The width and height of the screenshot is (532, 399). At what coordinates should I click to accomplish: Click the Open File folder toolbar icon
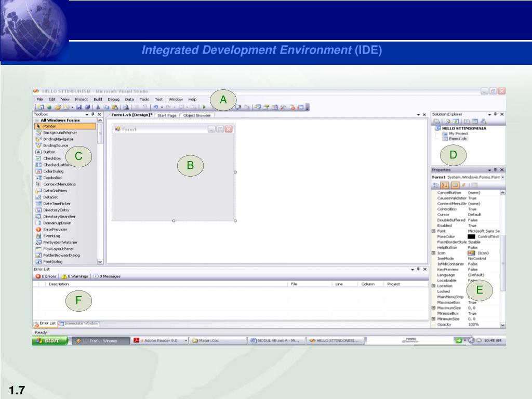click(57, 107)
